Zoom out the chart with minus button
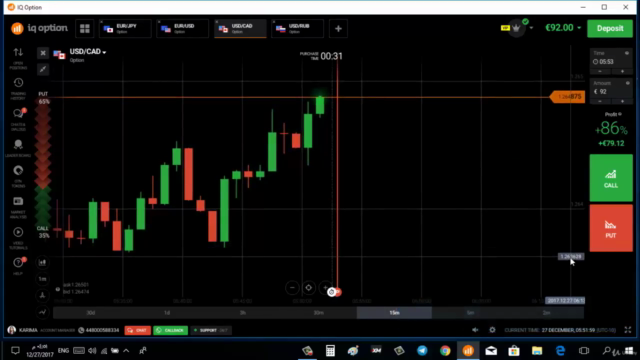640x360 pixels. coord(292,288)
